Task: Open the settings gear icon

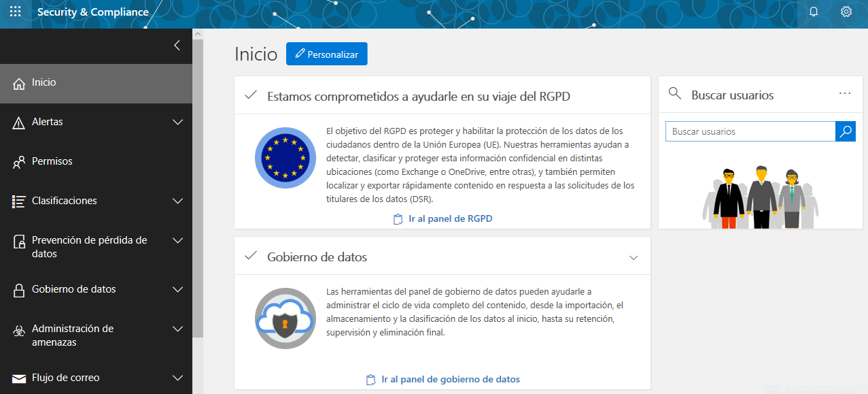Action: tap(846, 12)
